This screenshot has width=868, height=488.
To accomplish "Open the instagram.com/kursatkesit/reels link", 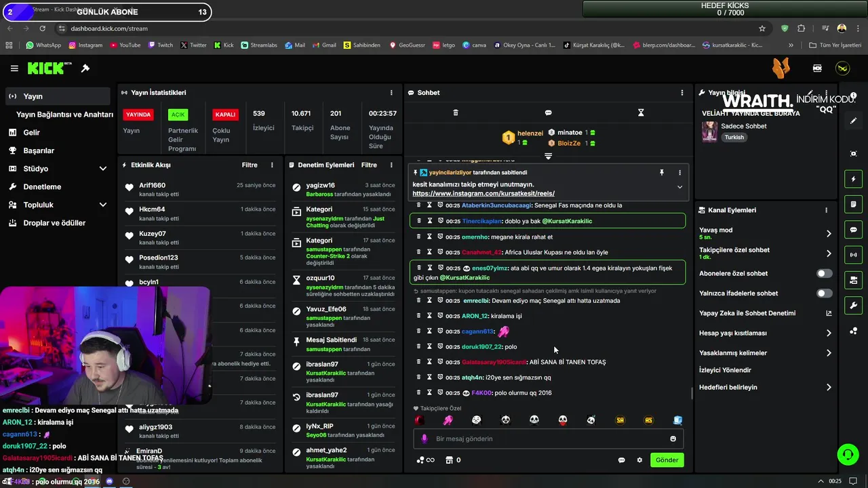I will tap(484, 194).
